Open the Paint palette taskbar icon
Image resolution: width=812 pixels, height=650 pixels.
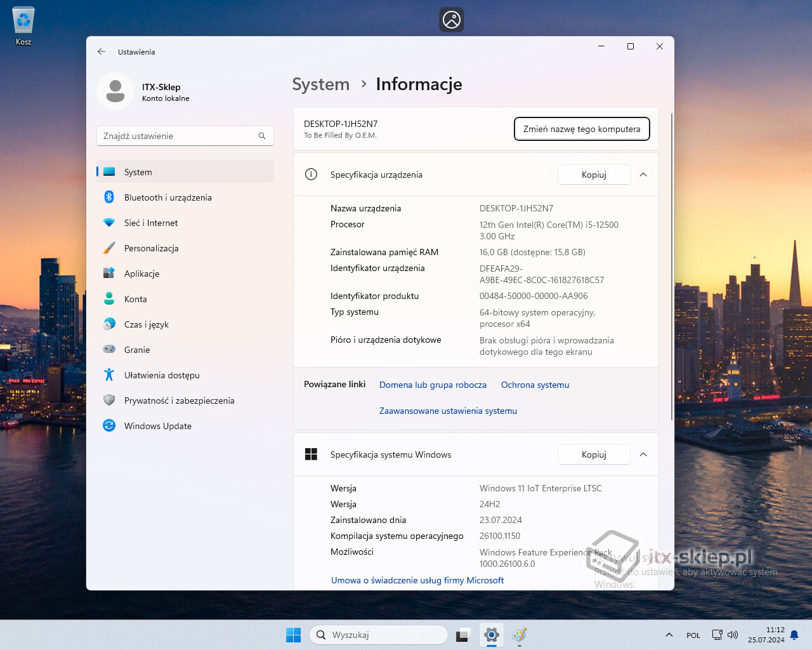point(520,635)
